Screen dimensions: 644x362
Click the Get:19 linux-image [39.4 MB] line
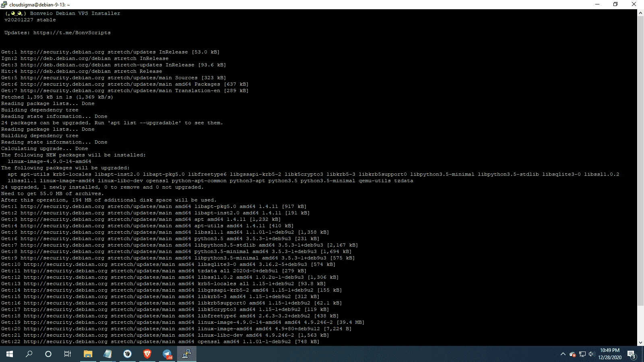[183, 322]
